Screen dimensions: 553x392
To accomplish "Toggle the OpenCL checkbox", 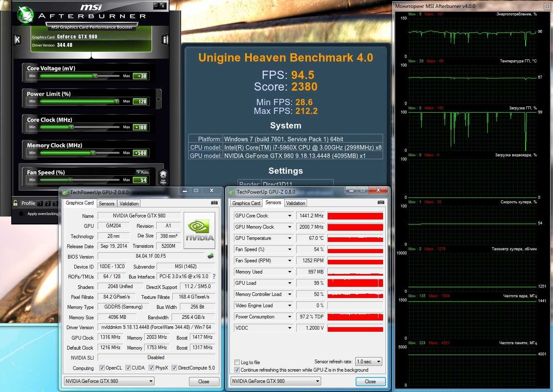I will [102, 367].
